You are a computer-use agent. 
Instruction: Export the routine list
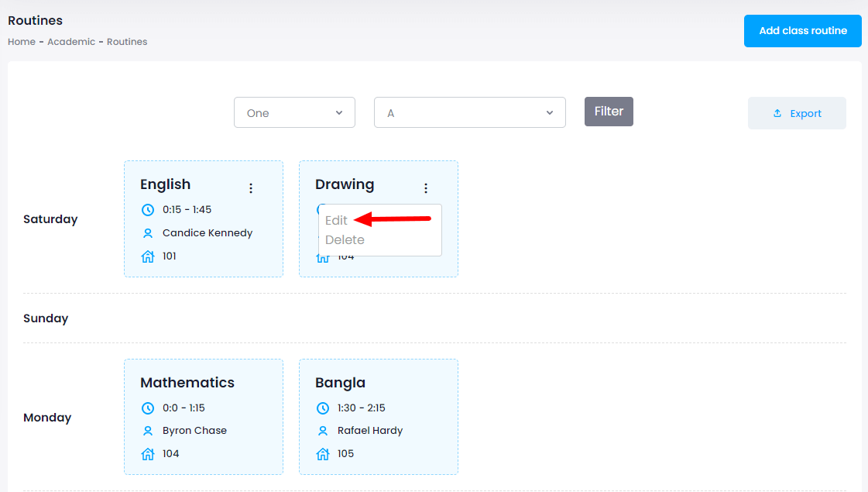(797, 113)
